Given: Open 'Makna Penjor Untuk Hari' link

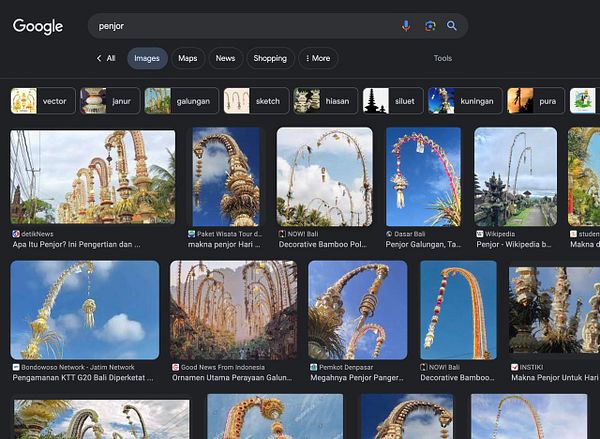Looking at the screenshot, I should click(555, 377).
